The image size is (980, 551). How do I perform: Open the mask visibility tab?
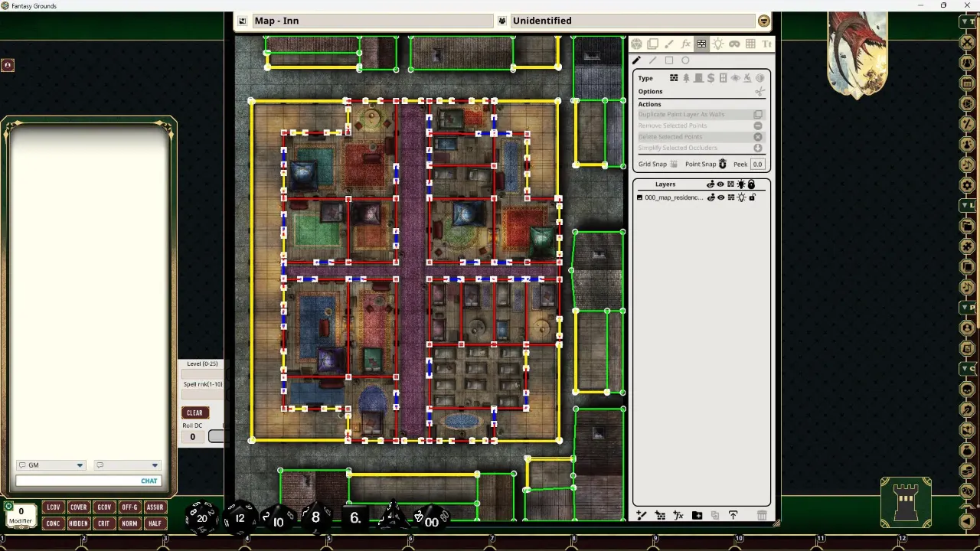734,44
